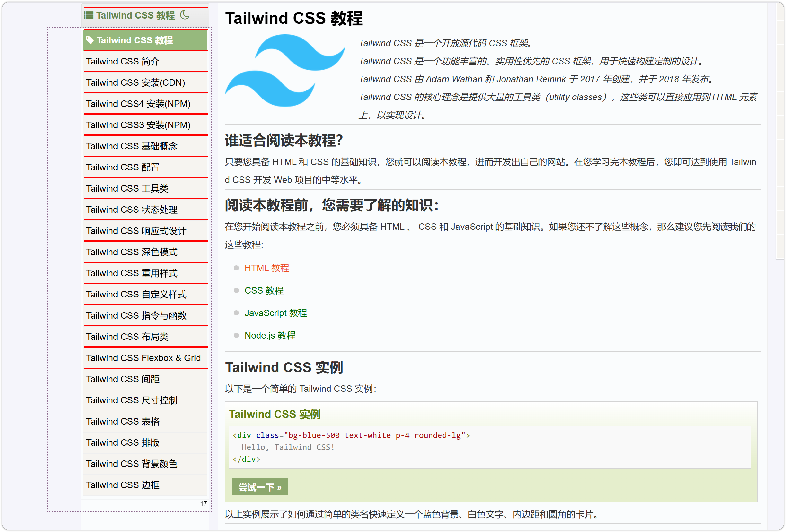
Task: Click the Tailwind CSS 实例 section heading
Action: (x=284, y=367)
